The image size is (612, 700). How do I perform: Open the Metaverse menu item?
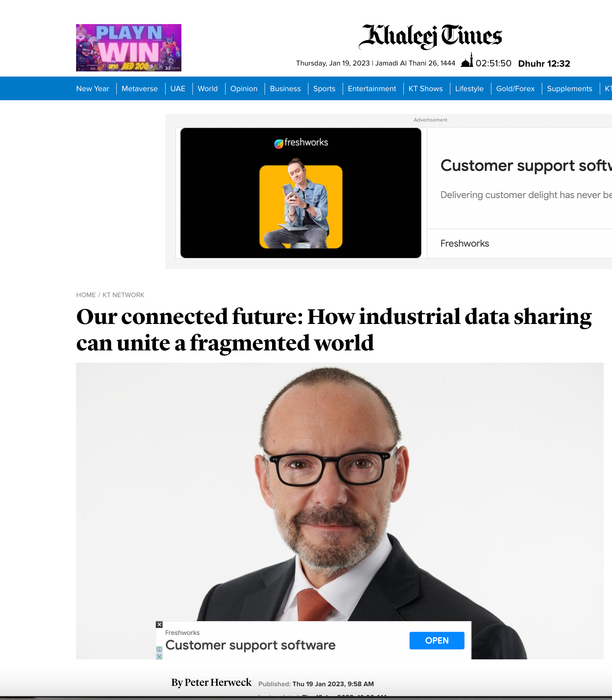[140, 89]
